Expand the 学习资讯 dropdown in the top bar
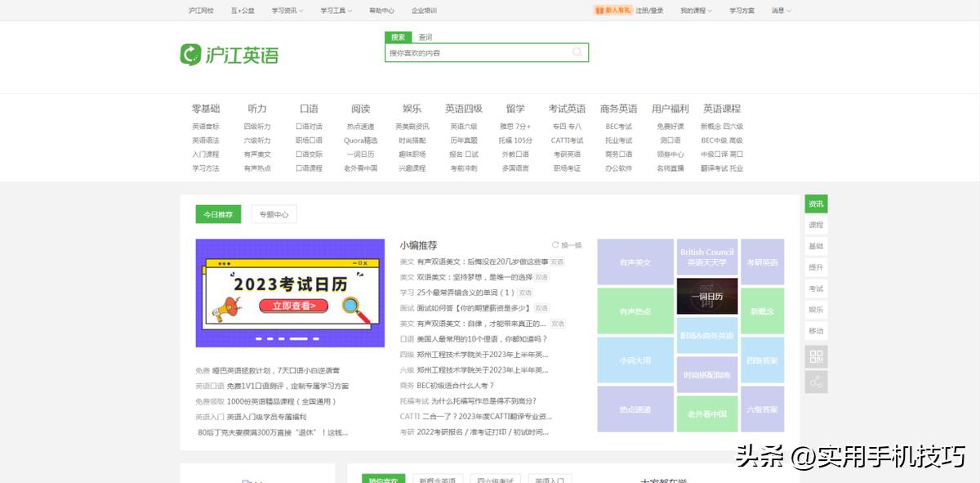The width and height of the screenshot is (980, 483). pyautogui.click(x=285, y=11)
